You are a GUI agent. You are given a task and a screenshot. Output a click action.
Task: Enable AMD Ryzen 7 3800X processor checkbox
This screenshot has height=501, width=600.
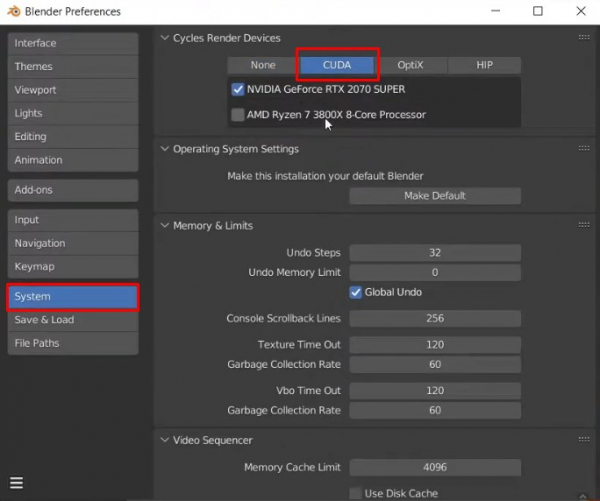pos(238,114)
